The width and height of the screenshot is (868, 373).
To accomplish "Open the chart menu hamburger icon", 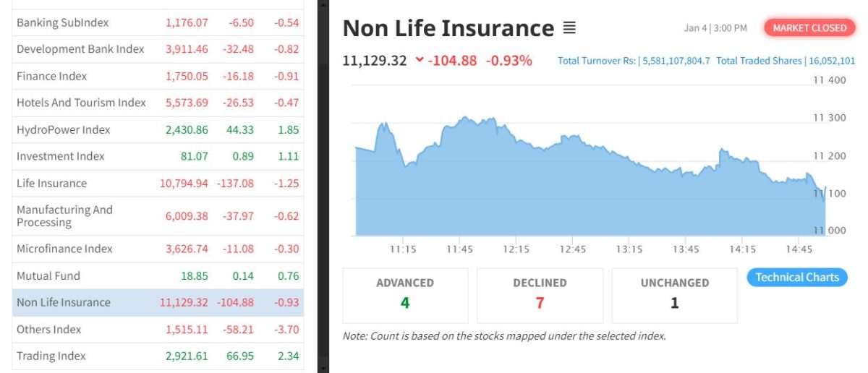I will tap(569, 28).
